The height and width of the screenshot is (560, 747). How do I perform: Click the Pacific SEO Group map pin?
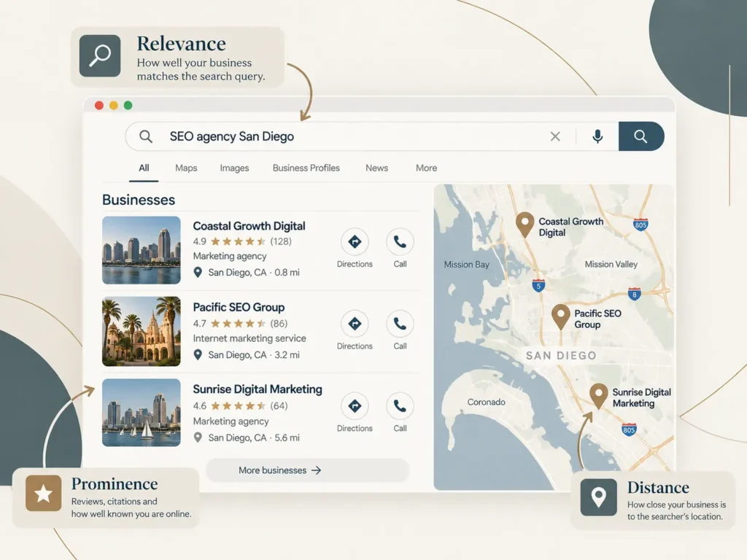(x=561, y=317)
